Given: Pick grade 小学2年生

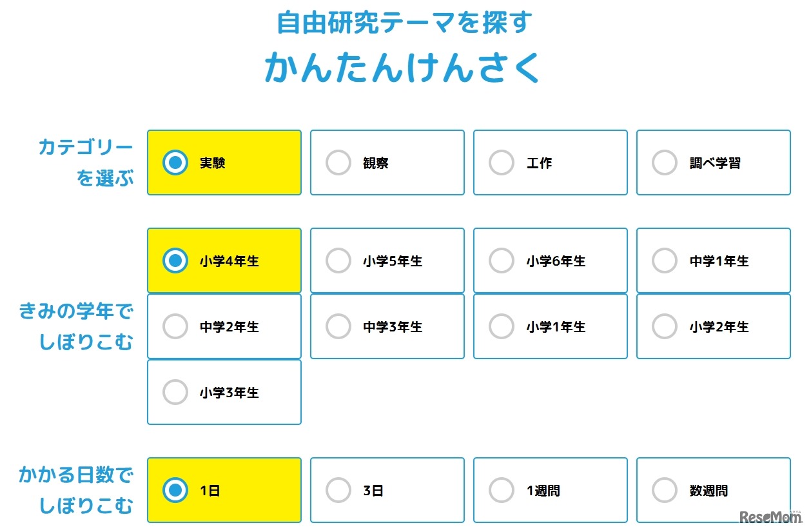Looking at the screenshot, I should (713, 326).
